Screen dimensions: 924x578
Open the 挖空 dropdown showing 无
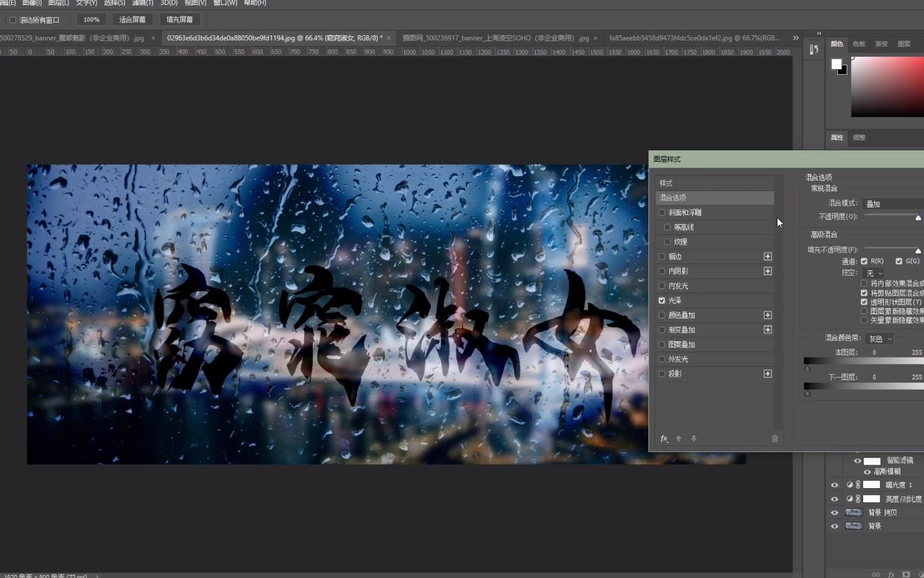tap(873, 273)
